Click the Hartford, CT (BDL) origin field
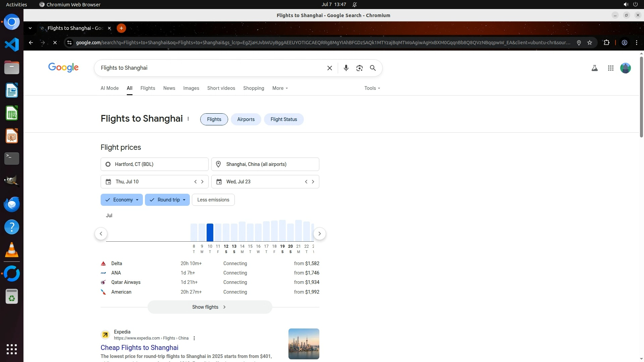Viewport: 644px width, 362px height. click(154, 164)
